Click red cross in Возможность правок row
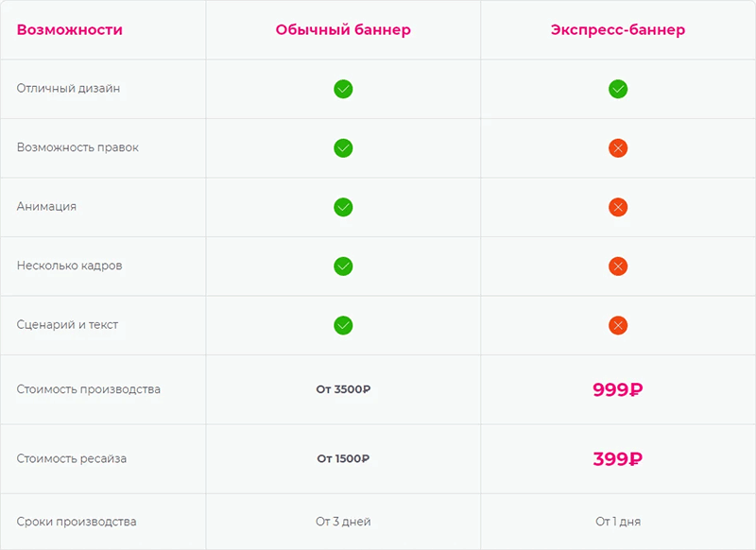 (618, 148)
